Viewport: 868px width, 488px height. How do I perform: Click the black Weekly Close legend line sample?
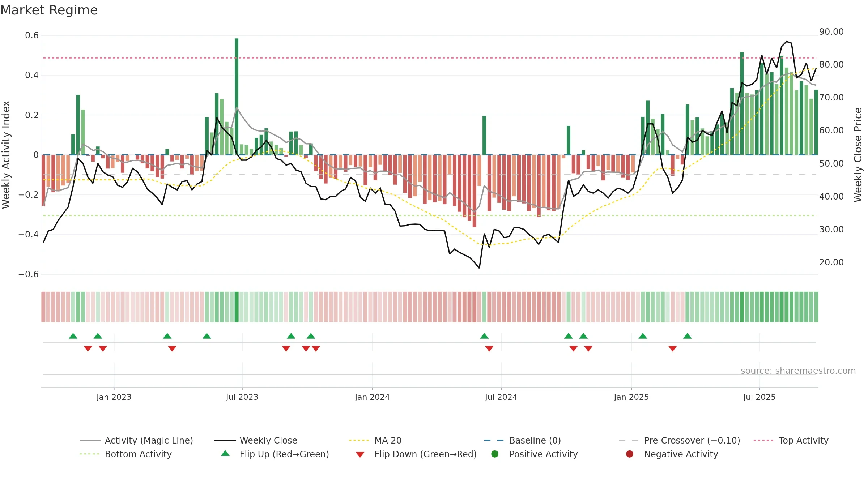coord(225,440)
